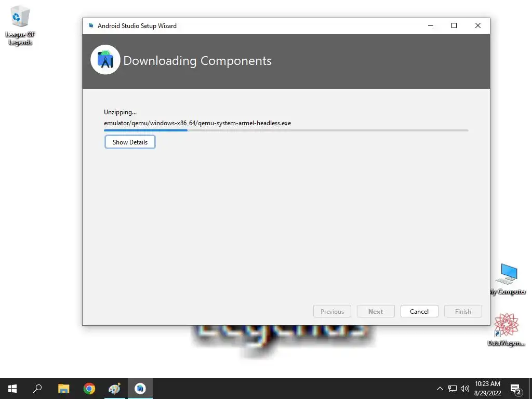Open the Windows Start menu
The height and width of the screenshot is (399, 532).
click(12, 389)
